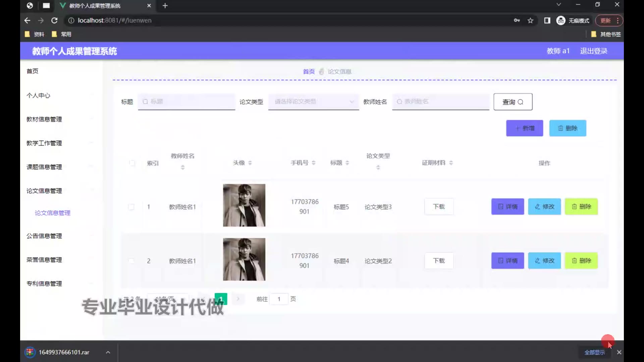Open 首页 in the sidebar
Screen dimensions: 644x362
pyautogui.click(x=33, y=71)
